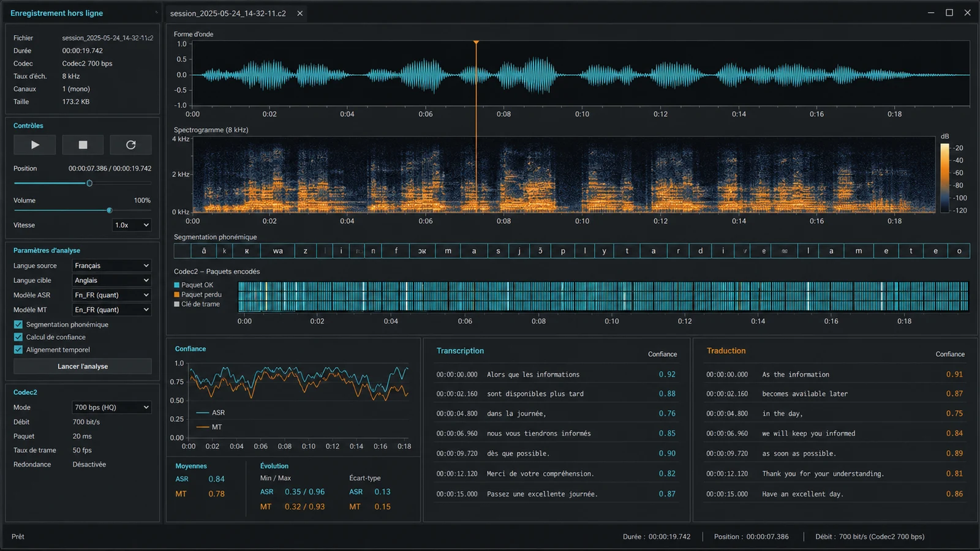Toggle the Calcul de confiance checkbox

click(18, 337)
